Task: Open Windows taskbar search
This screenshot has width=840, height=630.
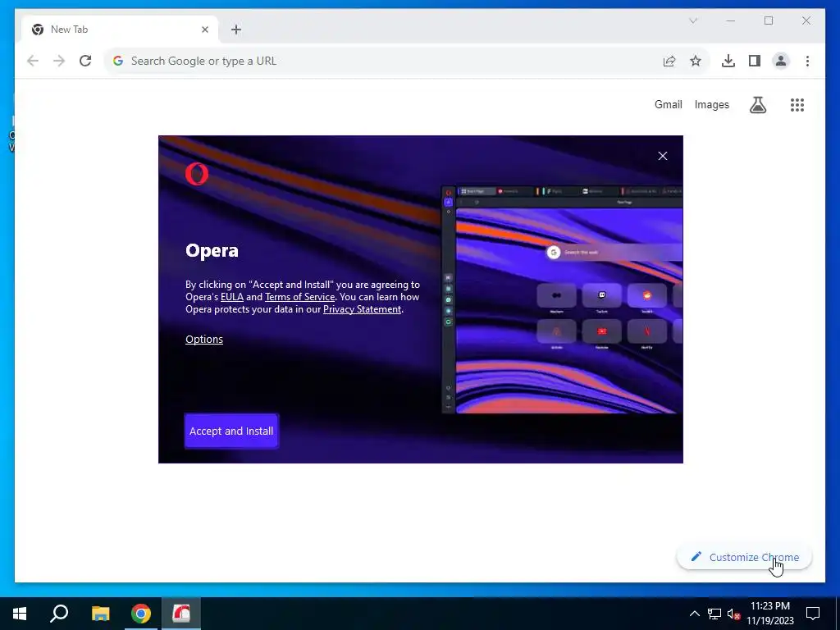Action: pyautogui.click(x=59, y=614)
